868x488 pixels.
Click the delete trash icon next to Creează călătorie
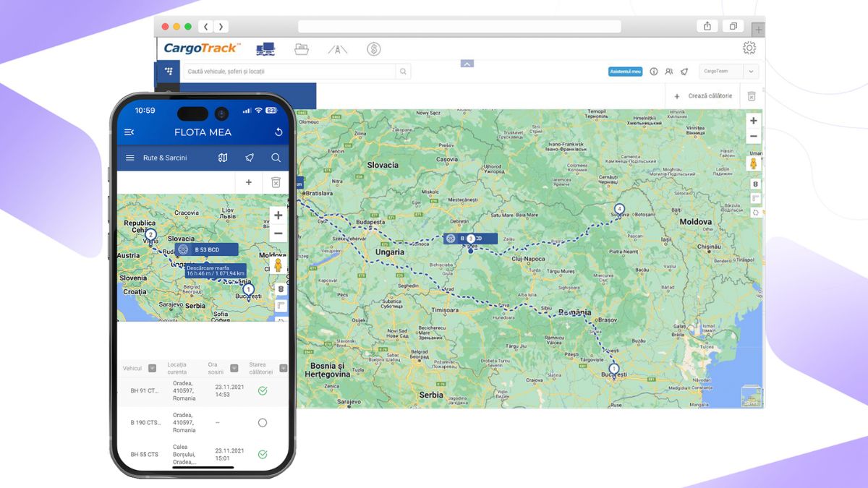coord(752,96)
